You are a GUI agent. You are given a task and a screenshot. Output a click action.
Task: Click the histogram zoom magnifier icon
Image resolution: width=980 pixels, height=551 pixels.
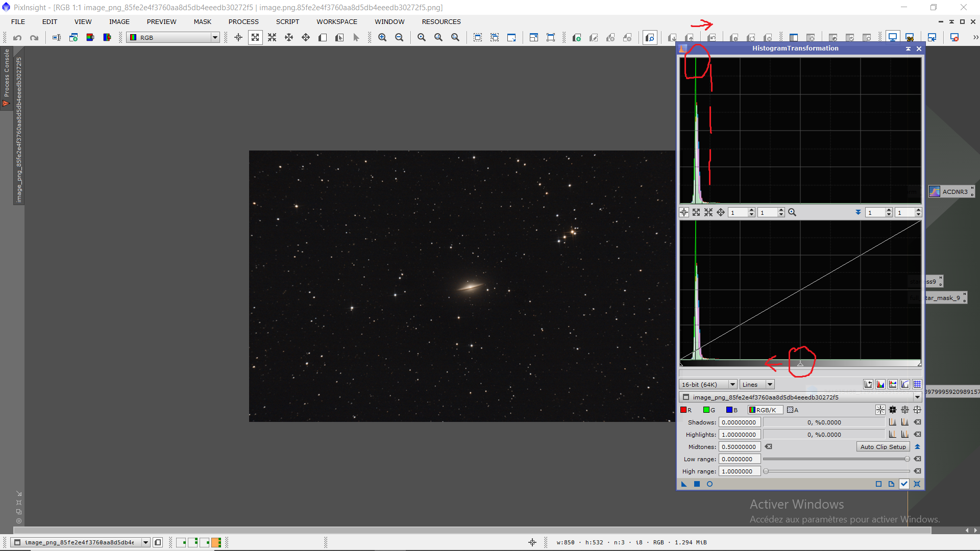[x=792, y=212]
